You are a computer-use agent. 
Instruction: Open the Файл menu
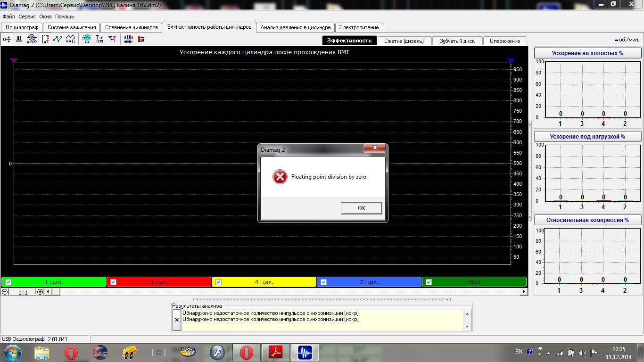[8, 16]
